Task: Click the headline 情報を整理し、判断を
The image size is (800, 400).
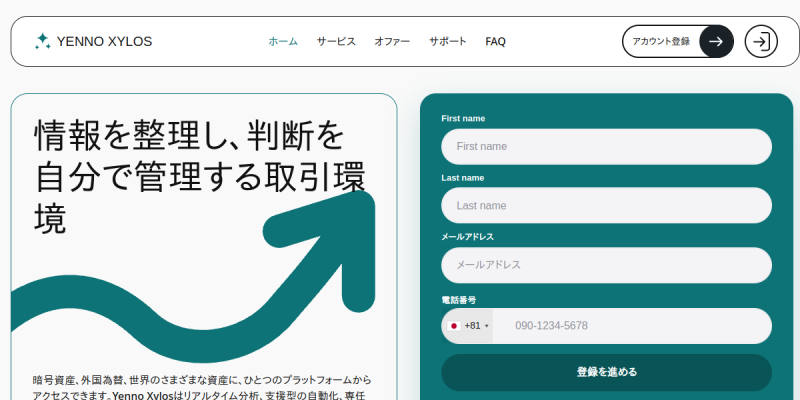Action: (x=189, y=136)
